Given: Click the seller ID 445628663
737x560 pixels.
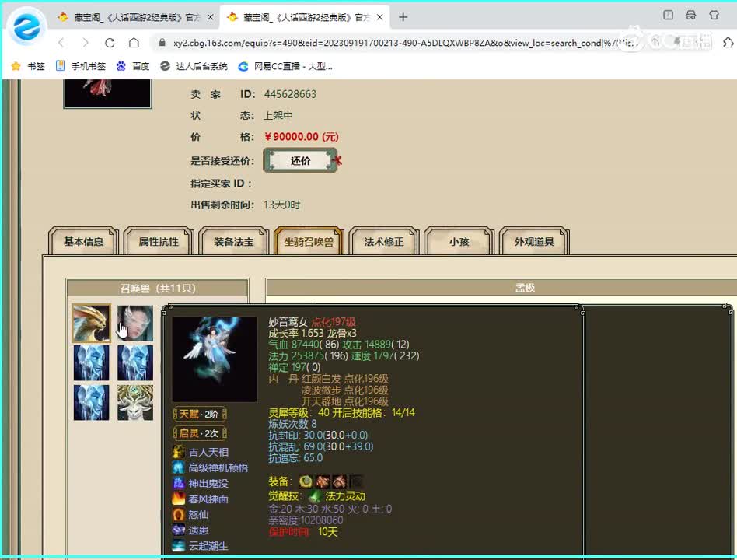Looking at the screenshot, I should 290,94.
